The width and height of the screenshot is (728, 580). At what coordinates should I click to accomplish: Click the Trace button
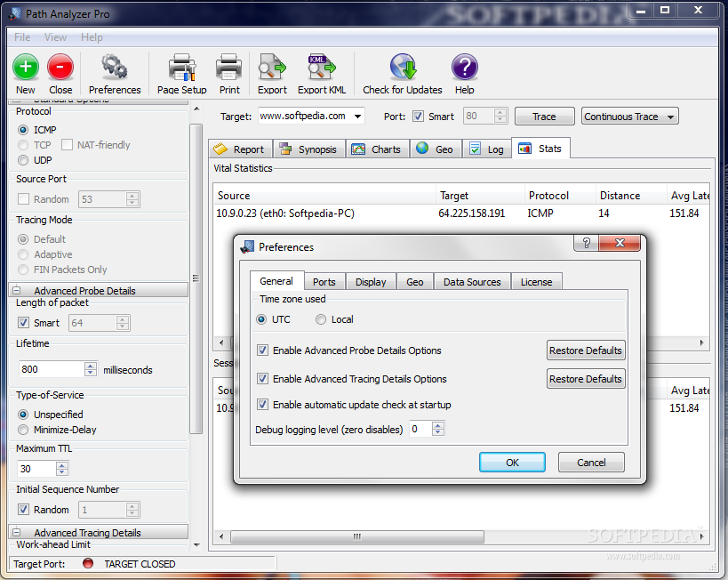point(544,117)
